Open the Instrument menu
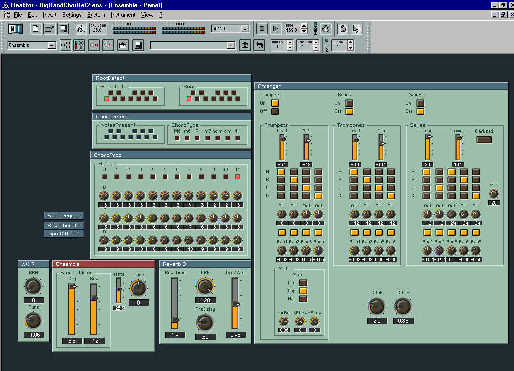The image size is (514, 371). (123, 15)
